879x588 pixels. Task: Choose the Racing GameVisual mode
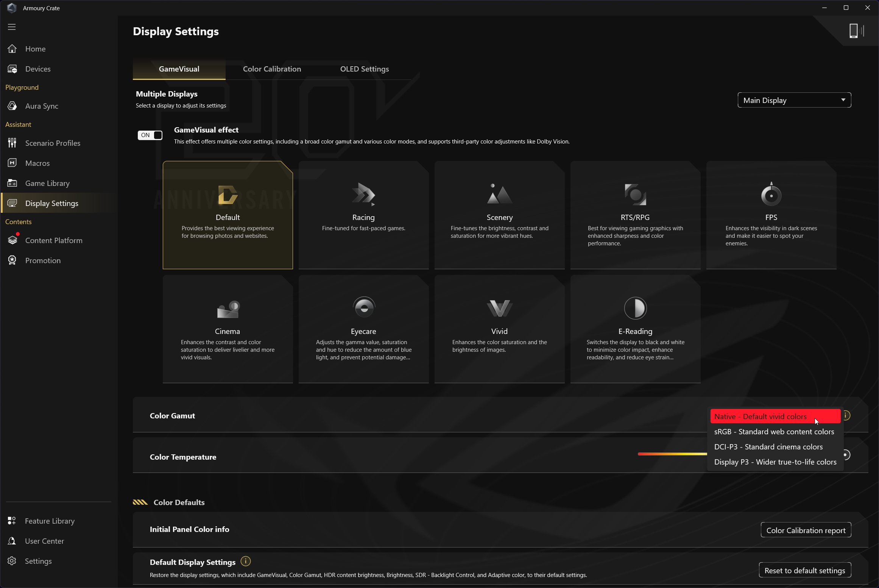click(363, 215)
